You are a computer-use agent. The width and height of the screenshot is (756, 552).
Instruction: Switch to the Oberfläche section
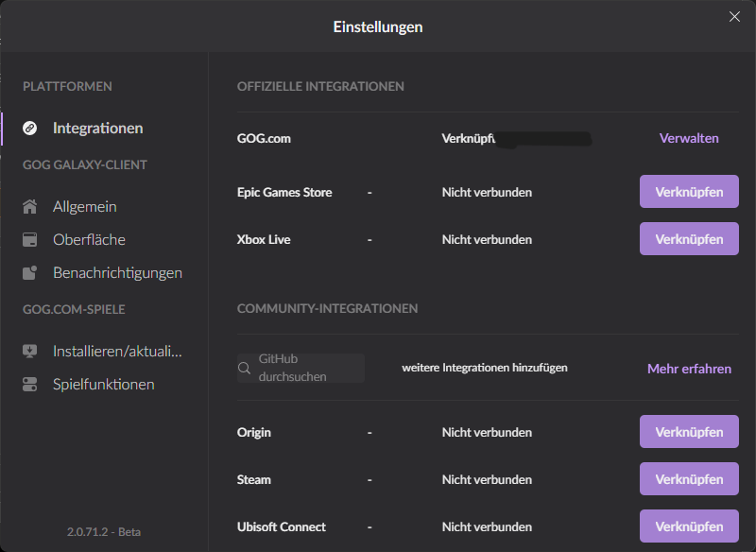coord(92,239)
